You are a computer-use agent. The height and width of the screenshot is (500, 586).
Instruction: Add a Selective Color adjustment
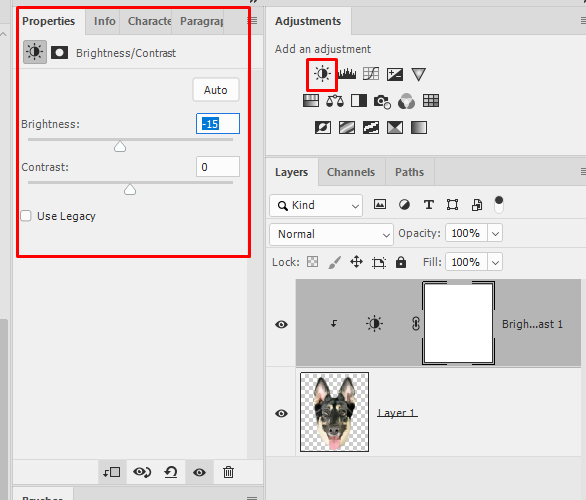tap(395, 128)
